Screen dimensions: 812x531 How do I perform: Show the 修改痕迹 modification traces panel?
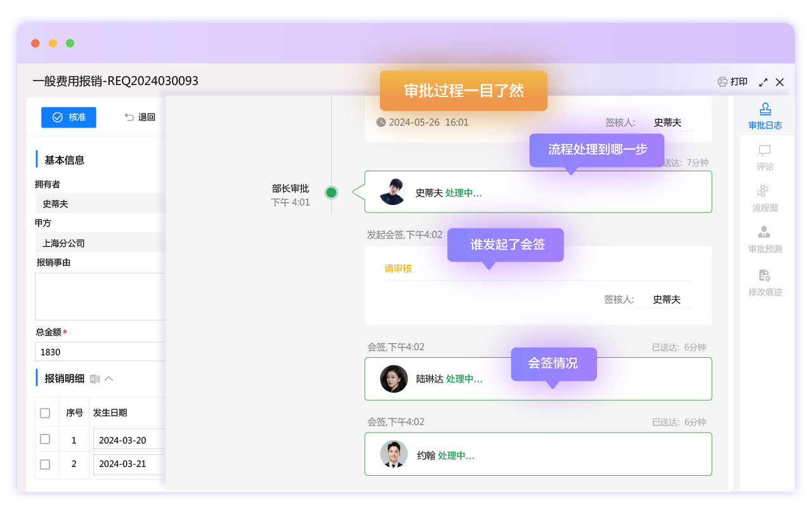coord(764,282)
